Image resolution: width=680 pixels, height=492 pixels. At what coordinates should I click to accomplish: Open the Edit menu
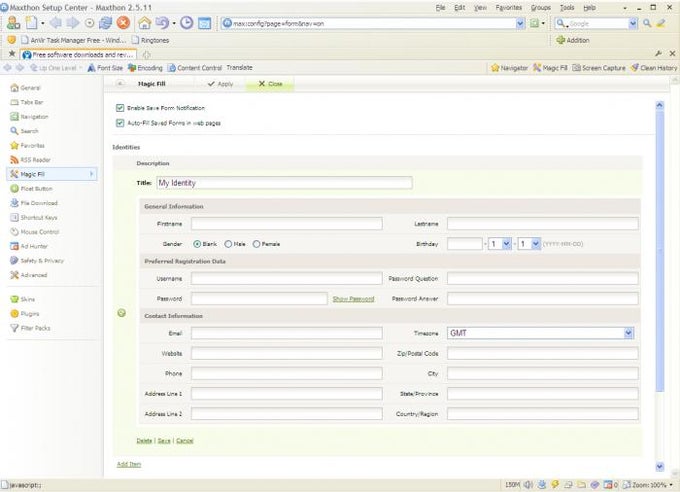tap(460, 7)
